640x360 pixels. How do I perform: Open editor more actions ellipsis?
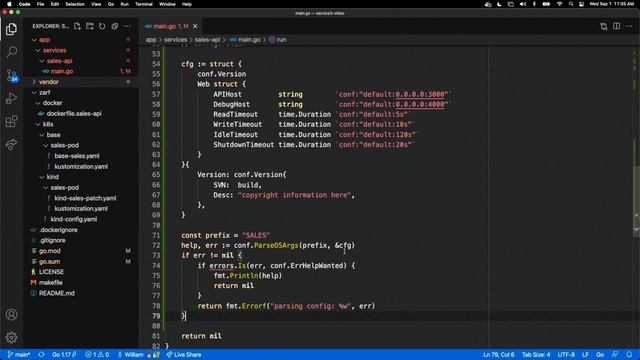(x=629, y=26)
